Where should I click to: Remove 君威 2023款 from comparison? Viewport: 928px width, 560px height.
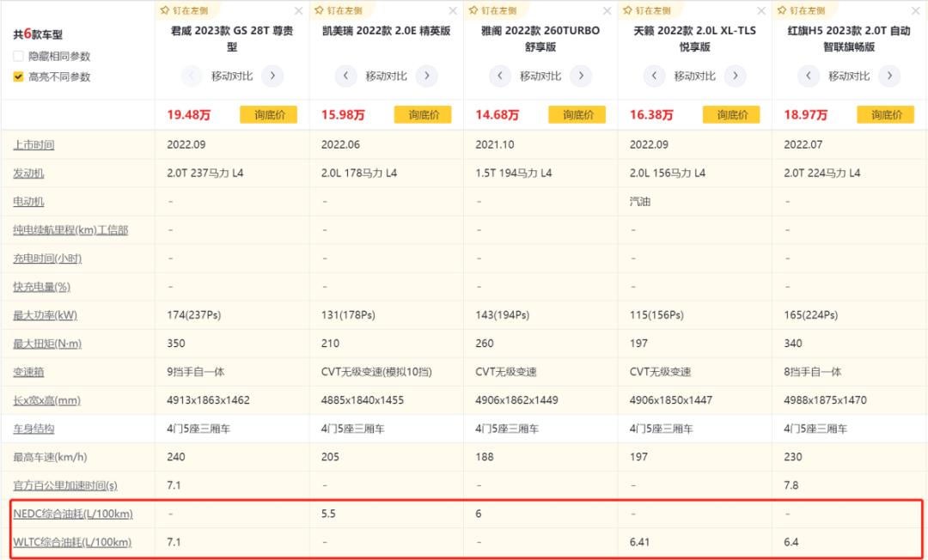[298, 10]
